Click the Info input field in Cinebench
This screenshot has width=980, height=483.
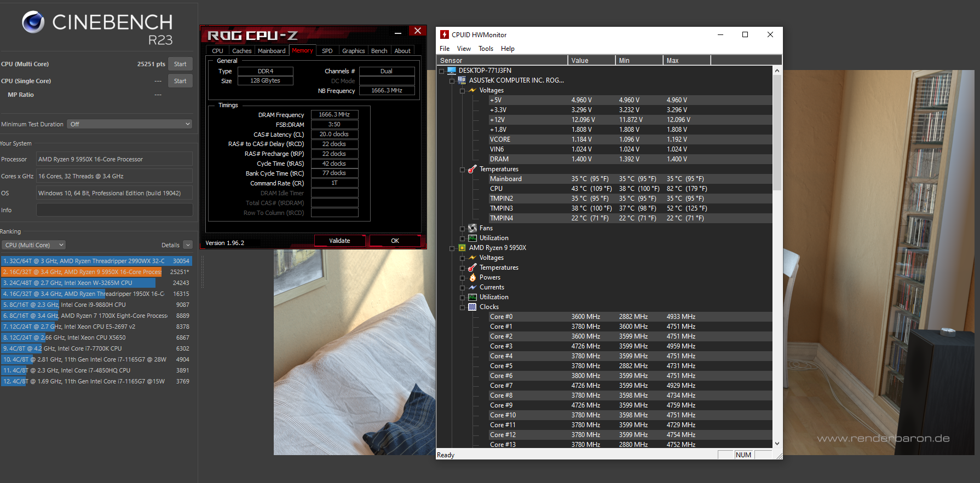coord(114,210)
